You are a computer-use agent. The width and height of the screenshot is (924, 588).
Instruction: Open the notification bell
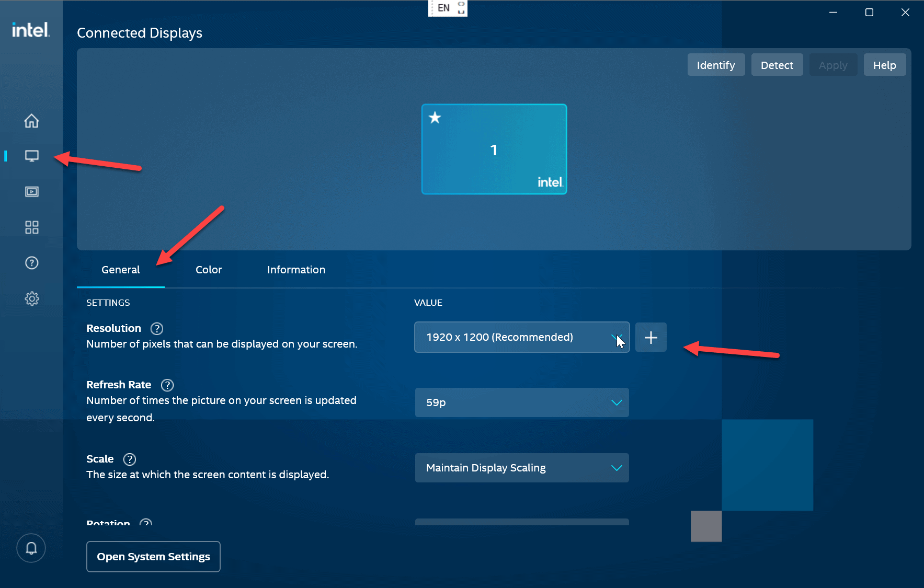tap(31, 548)
